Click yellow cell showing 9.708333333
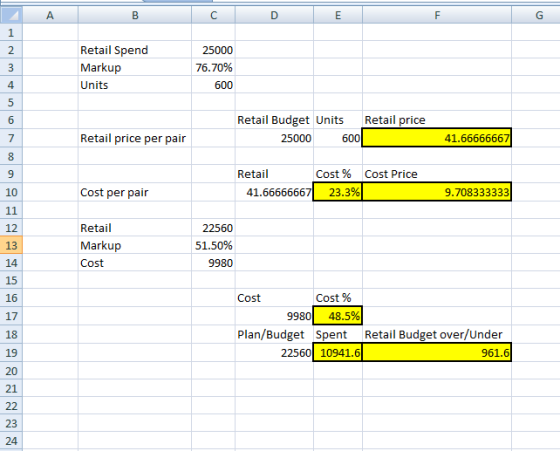 coord(437,192)
